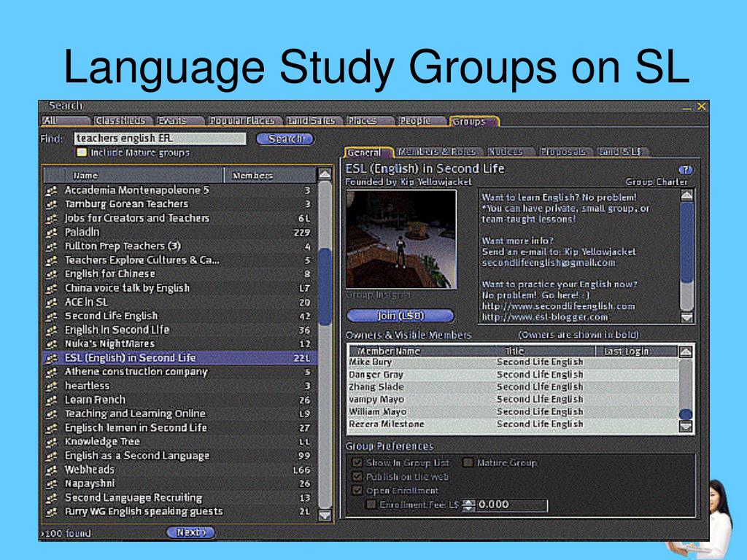
Task: Click group icon beside Jobs for Creators and Teachers
Action: pyautogui.click(x=52, y=219)
